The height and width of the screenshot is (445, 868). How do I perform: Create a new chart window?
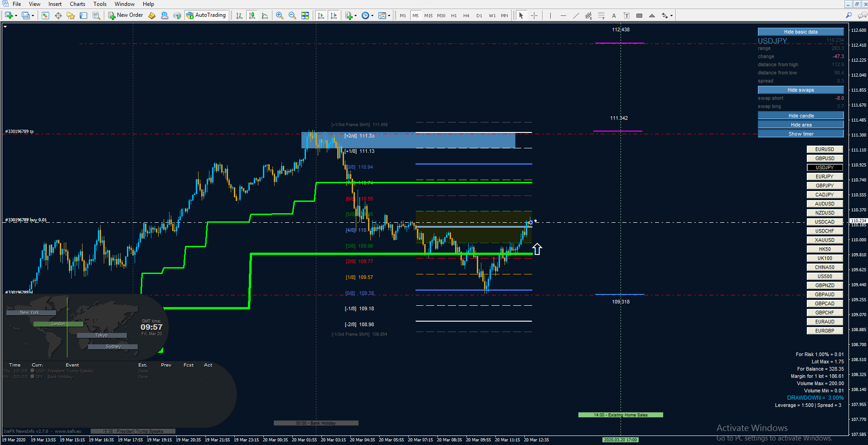pos(9,15)
